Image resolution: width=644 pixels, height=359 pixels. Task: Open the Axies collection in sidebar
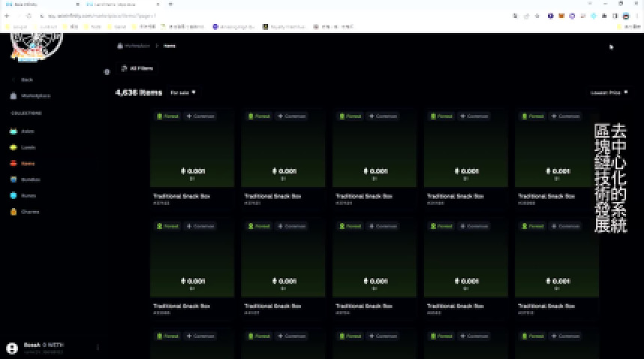point(27,132)
